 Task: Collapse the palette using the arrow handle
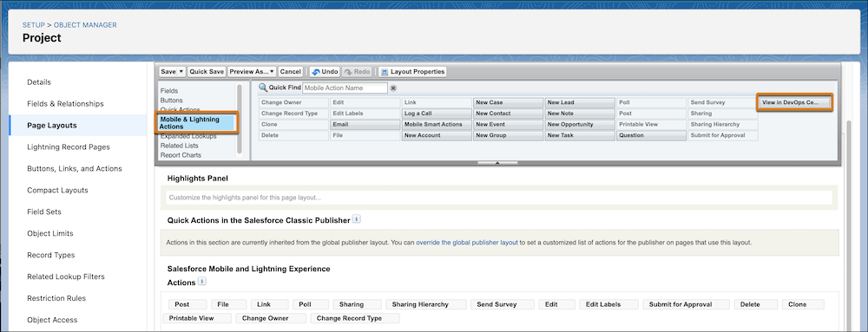click(x=497, y=163)
